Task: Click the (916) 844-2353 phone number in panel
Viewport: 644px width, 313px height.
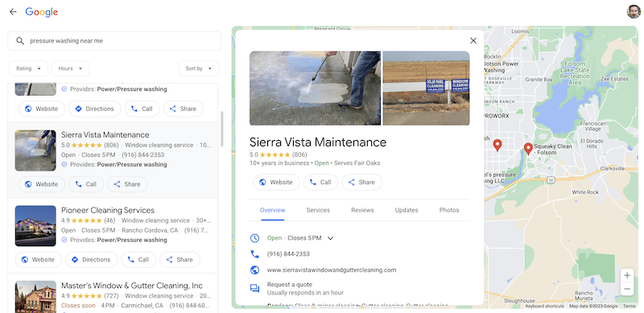Action: point(288,254)
